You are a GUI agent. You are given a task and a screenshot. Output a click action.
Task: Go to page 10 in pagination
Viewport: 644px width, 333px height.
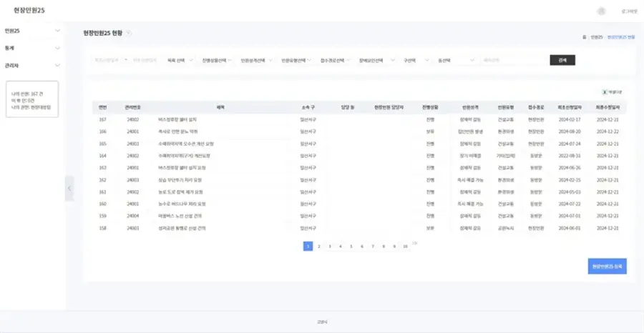405,246
